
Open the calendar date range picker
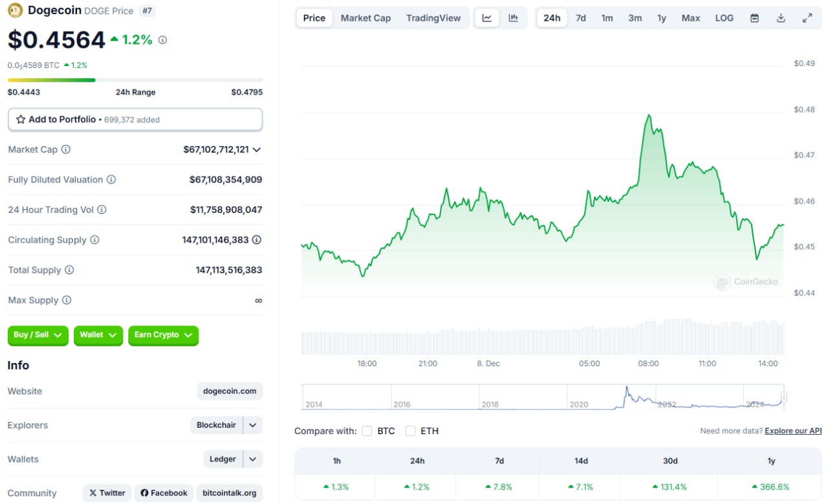click(x=754, y=18)
